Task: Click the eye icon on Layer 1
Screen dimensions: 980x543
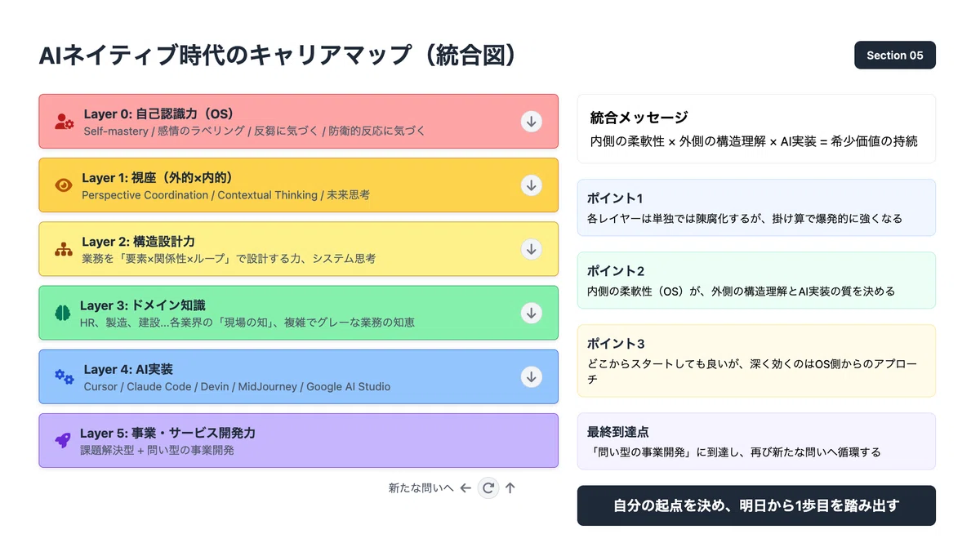Action: pos(64,185)
